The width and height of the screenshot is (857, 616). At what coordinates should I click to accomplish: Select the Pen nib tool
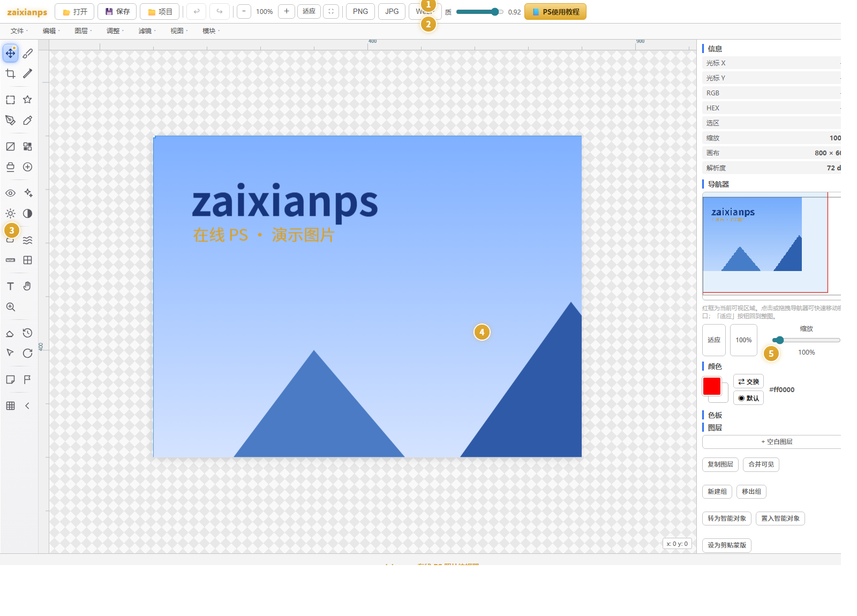coord(10,120)
